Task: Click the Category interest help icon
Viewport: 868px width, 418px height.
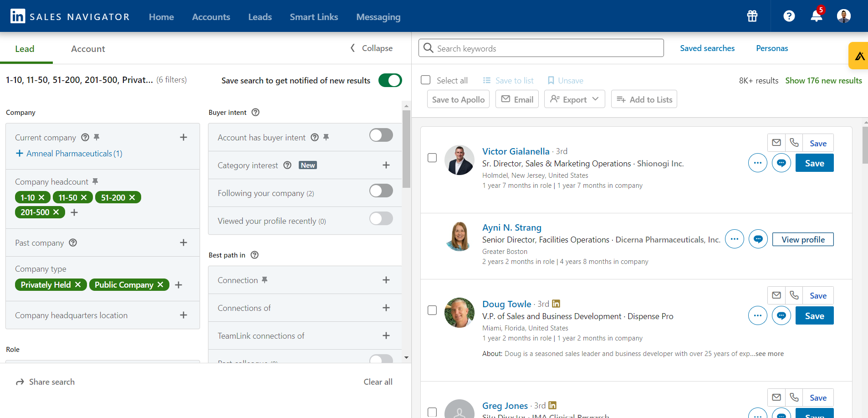Action: point(287,165)
